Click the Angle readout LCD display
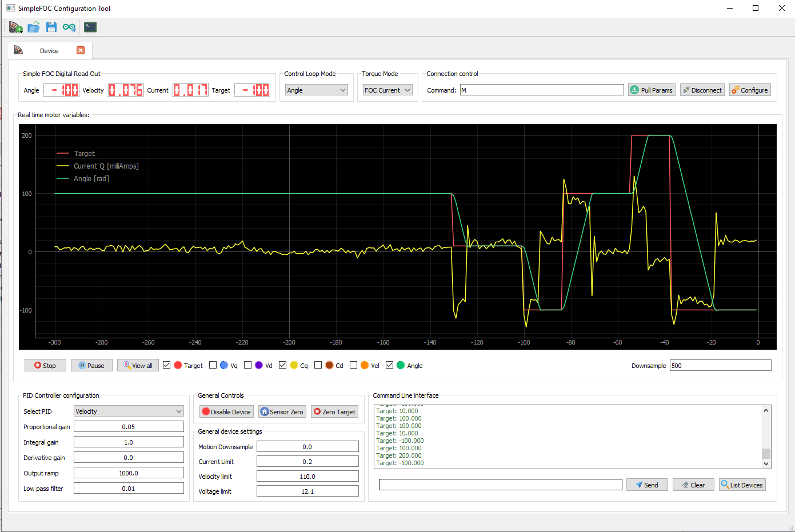Image resolution: width=795 pixels, height=532 pixels. point(62,90)
